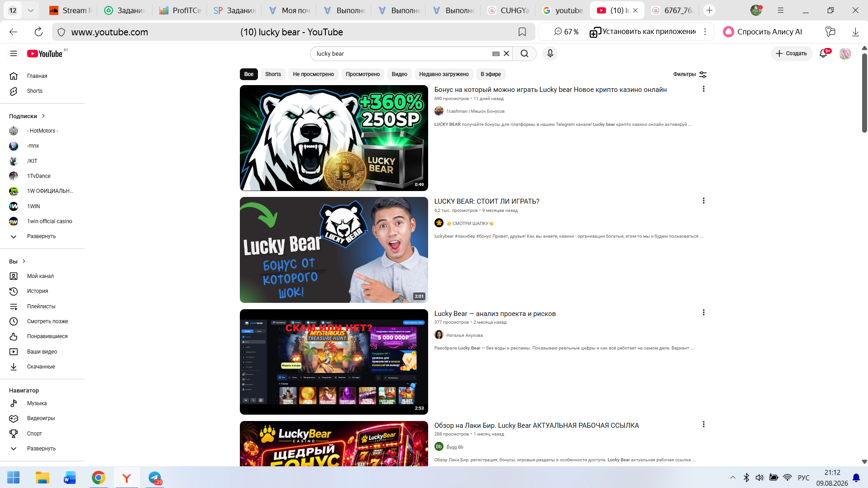Click Спросить Алису AI button
Viewport: 868px width, 488px height.
click(763, 32)
